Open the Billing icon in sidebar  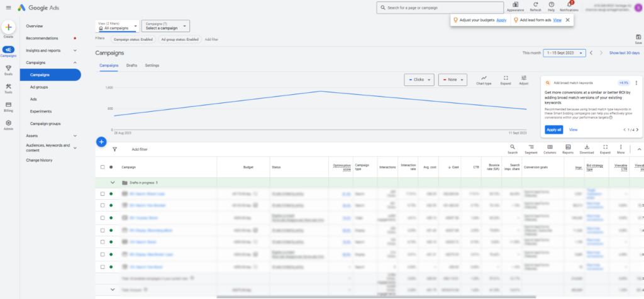coord(9,105)
